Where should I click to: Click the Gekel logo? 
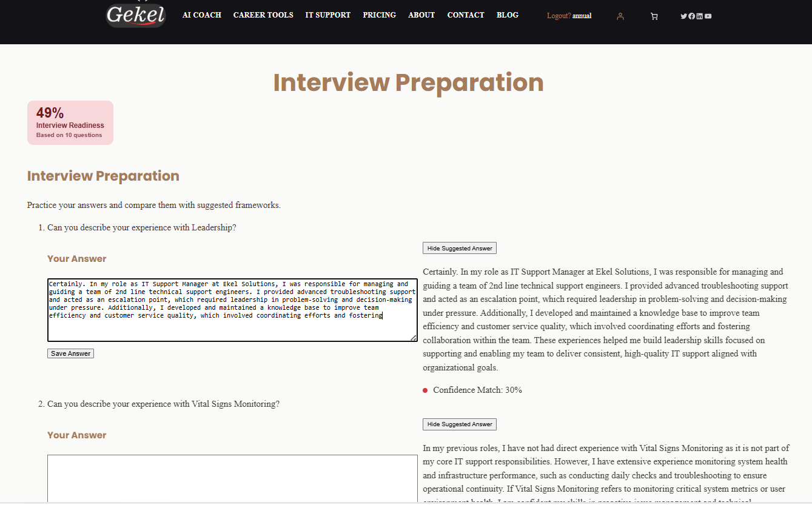[136, 15]
